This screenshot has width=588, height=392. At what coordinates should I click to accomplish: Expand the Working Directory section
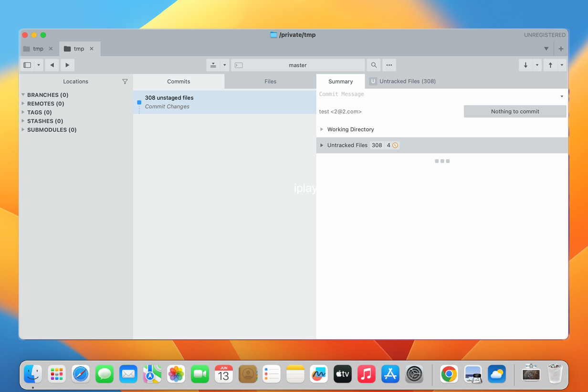pyautogui.click(x=322, y=129)
